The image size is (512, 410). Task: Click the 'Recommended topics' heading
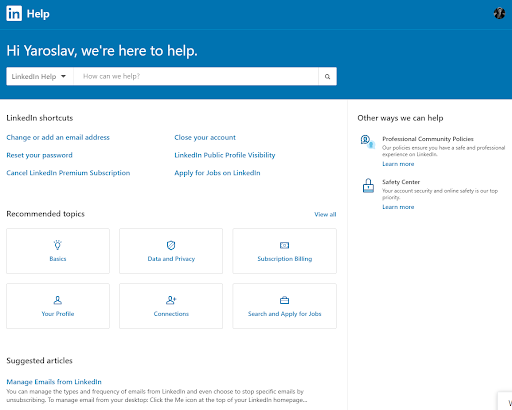point(45,214)
